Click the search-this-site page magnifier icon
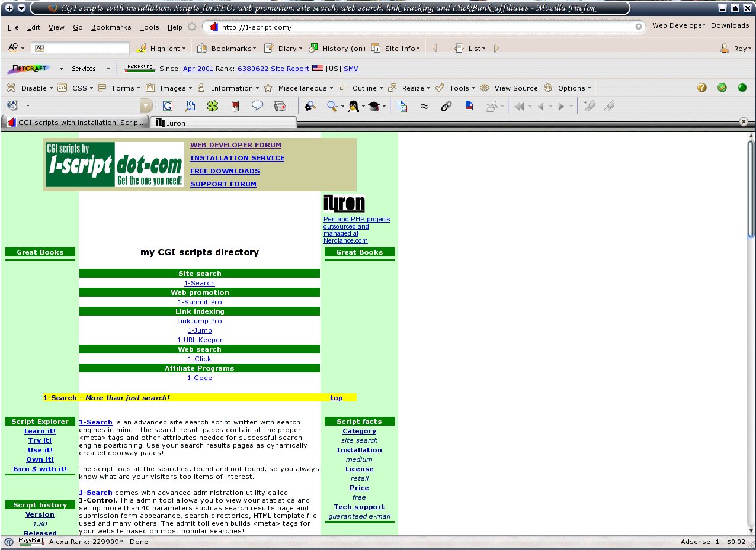Screen dimensions: 756x550 click(x=190, y=106)
